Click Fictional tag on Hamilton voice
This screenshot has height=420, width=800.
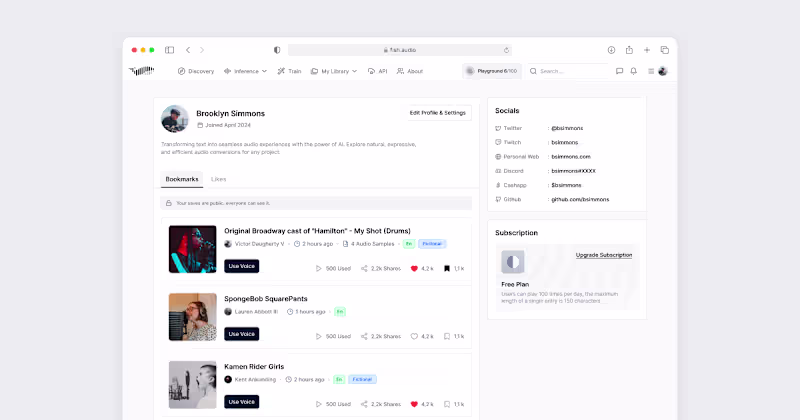(432, 244)
